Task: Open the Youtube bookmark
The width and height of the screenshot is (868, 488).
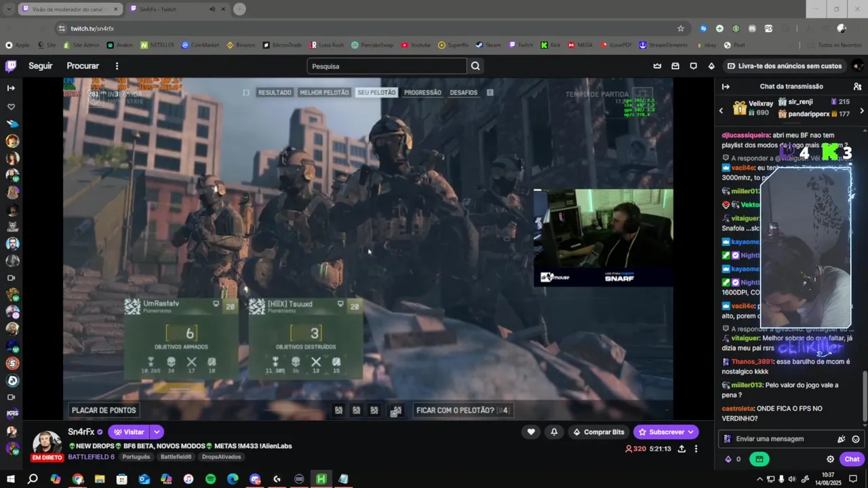Action: tap(416, 45)
